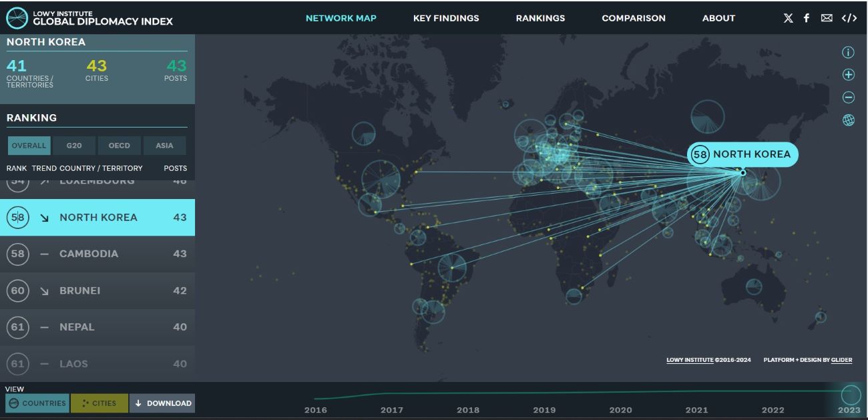Jump to 2019 on the timeline

click(x=544, y=410)
